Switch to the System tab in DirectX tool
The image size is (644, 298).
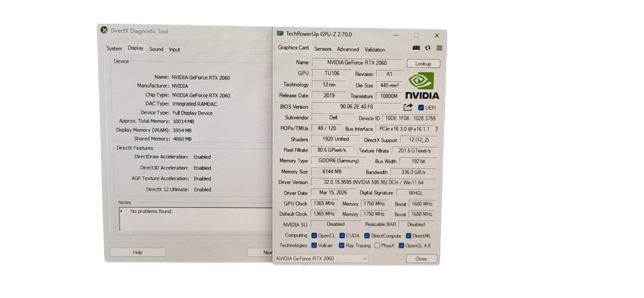[114, 49]
